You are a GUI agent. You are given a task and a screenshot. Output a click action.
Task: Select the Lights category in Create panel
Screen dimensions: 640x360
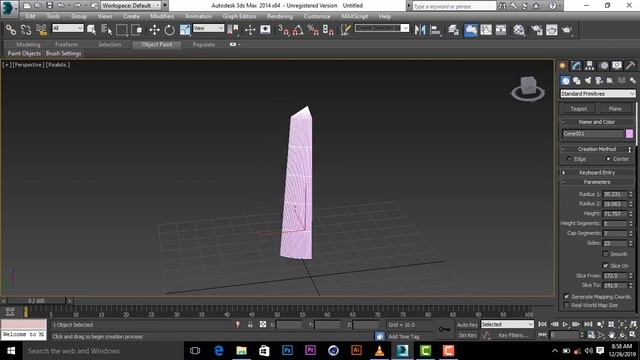pyautogui.click(x=588, y=81)
